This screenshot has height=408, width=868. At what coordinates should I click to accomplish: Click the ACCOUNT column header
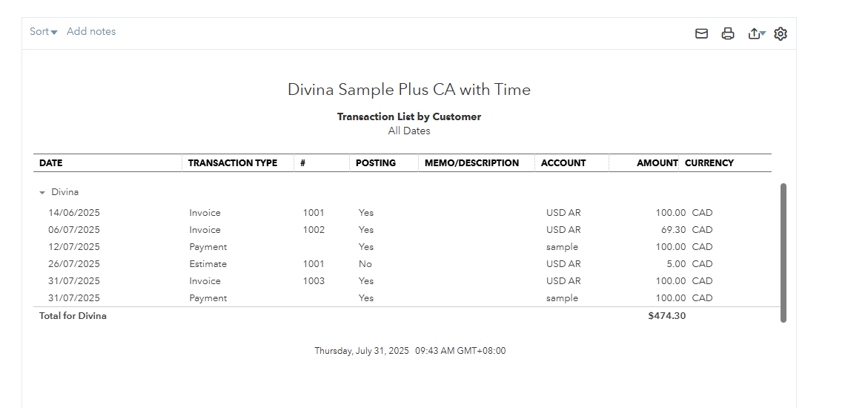(563, 163)
